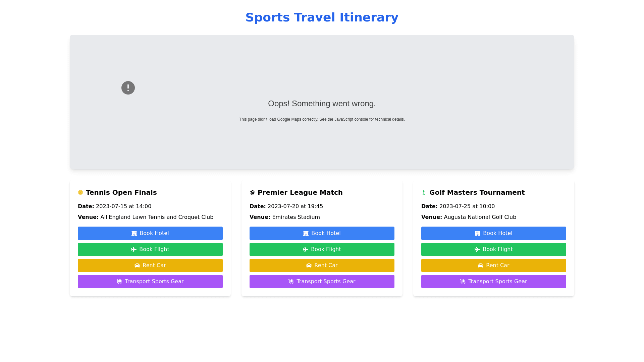Click hotel icon in Tennis Open card

click(x=134, y=233)
